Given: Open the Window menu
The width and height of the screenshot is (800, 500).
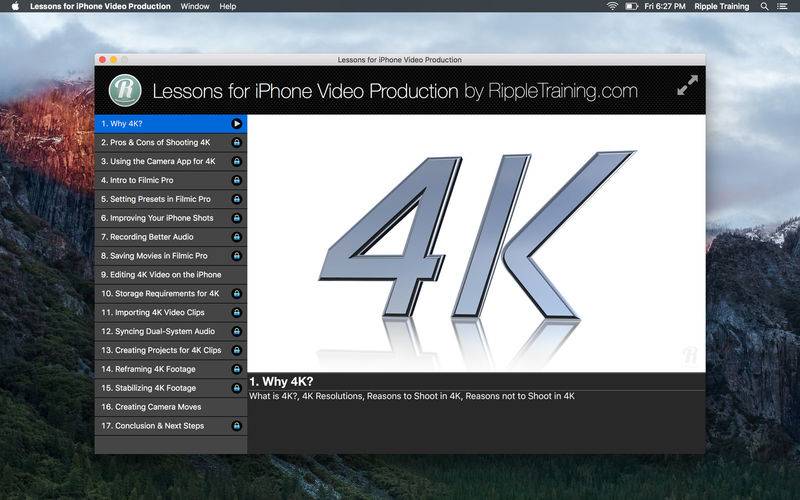Looking at the screenshot, I should [x=195, y=6].
